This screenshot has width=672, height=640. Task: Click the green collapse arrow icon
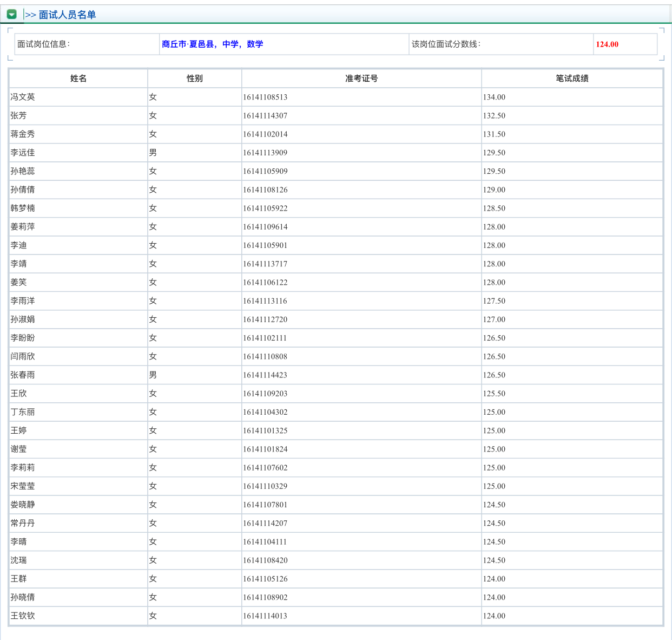[11, 15]
